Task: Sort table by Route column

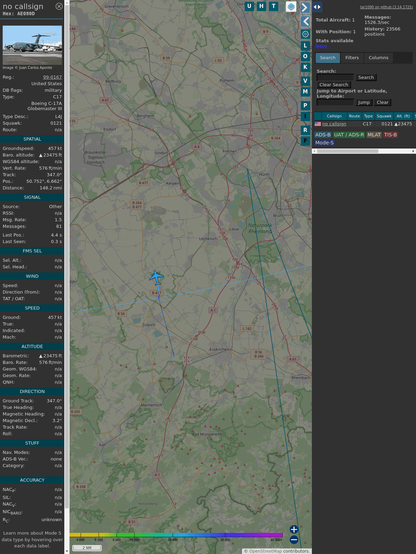Action: pos(354,116)
